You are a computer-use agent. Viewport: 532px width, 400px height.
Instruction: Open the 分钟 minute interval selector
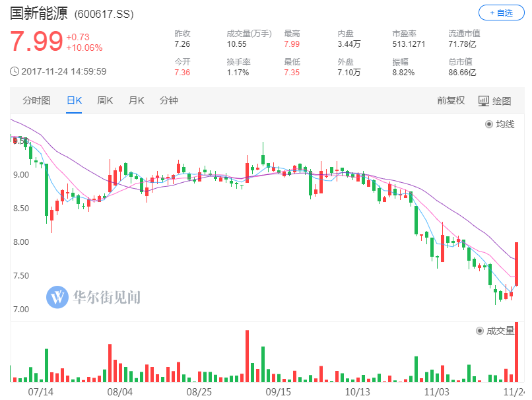[x=169, y=100]
